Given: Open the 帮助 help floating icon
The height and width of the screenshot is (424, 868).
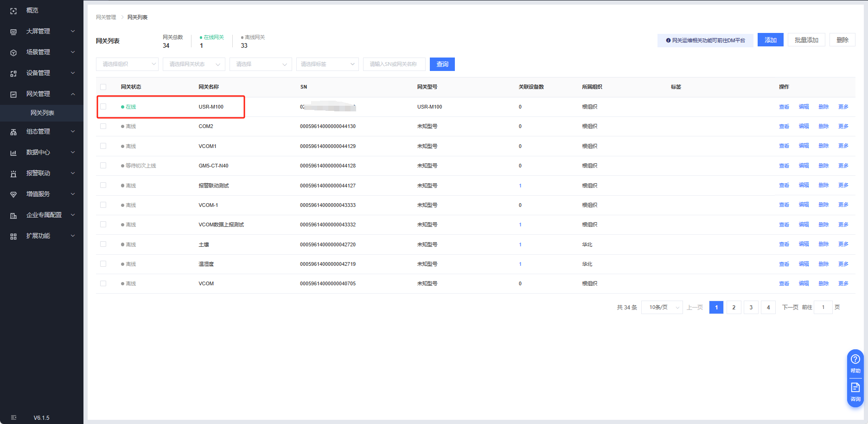Looking at the screenshot, I should pos(855,362).
